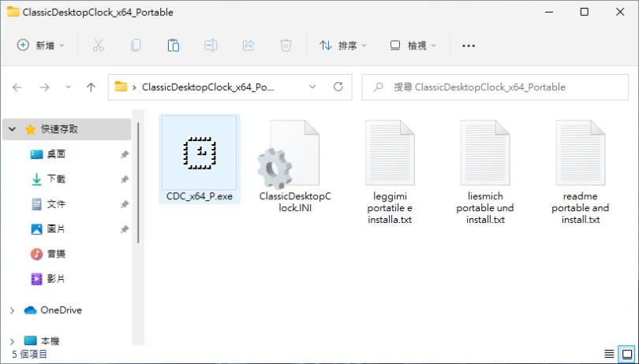Screen dimensions: 639x364
Task: Minimize the Explorer window
Action: point(549,12)
